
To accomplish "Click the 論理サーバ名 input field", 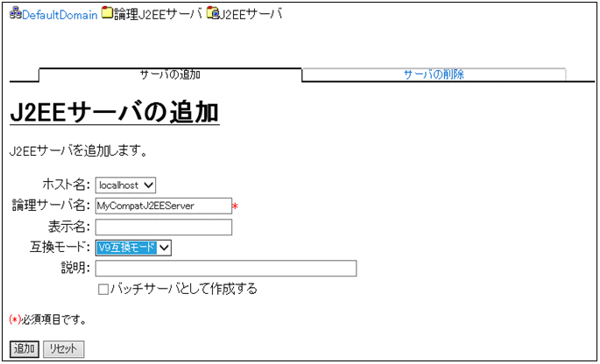I will click(164, 206).
